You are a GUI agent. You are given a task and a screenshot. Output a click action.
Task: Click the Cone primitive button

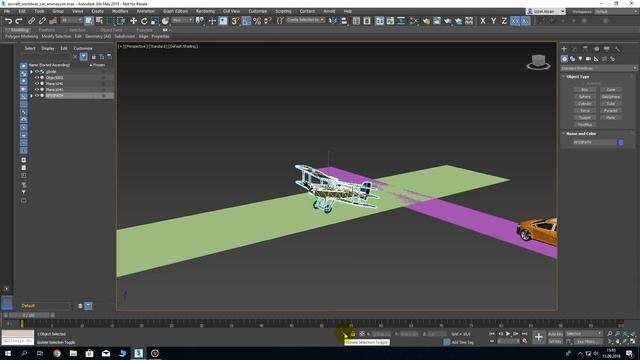(611, 89)
